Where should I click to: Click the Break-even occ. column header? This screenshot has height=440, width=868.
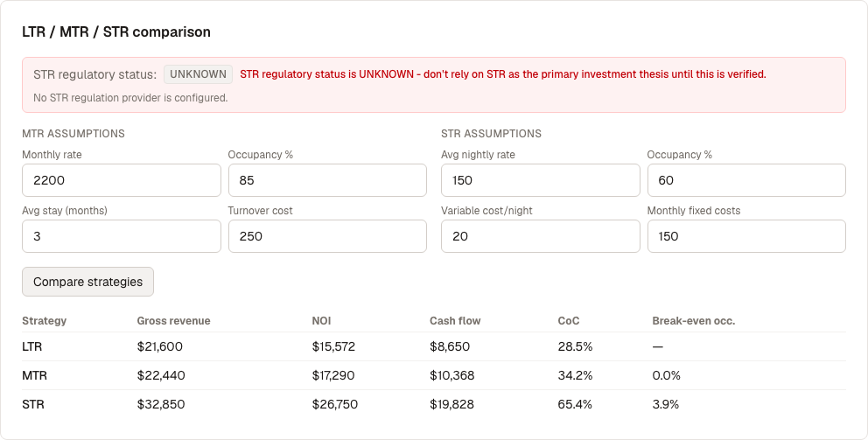pos(694,321)
